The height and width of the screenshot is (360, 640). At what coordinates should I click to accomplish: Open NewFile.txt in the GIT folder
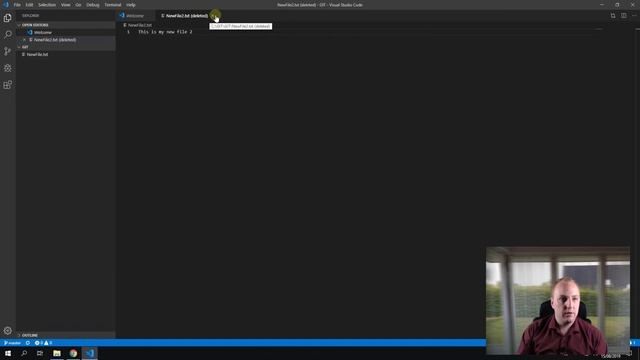[66, 55]
